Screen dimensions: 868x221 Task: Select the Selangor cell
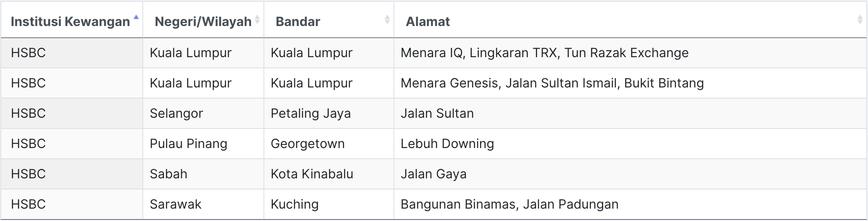tap(176, 113)
